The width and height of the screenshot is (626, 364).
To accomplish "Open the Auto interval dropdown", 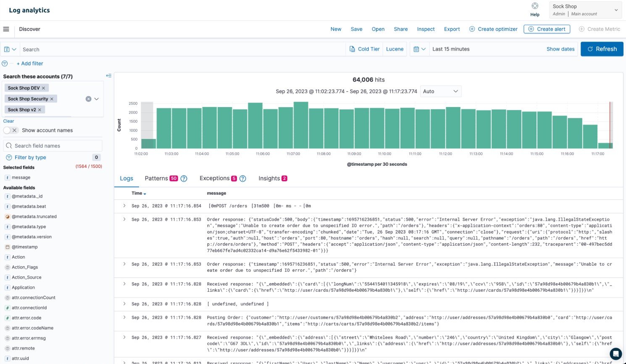I will tap(440, 91).
